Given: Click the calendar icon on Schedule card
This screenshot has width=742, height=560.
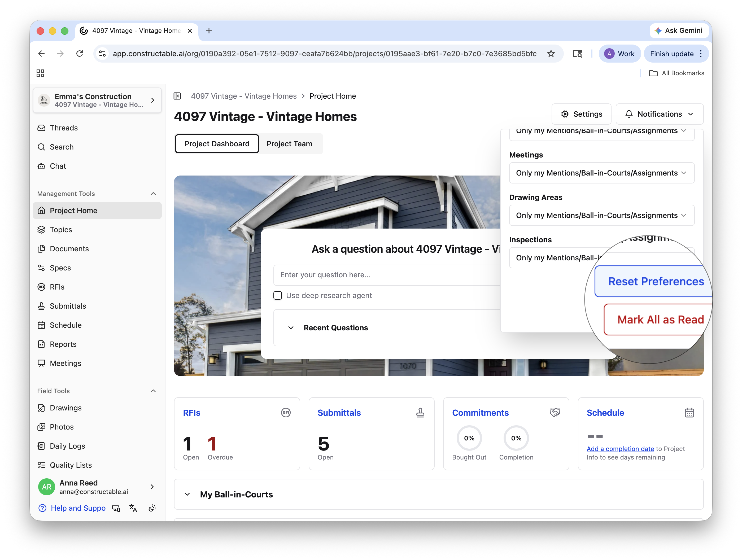Looking at the screenshot, I should point(689,413).
